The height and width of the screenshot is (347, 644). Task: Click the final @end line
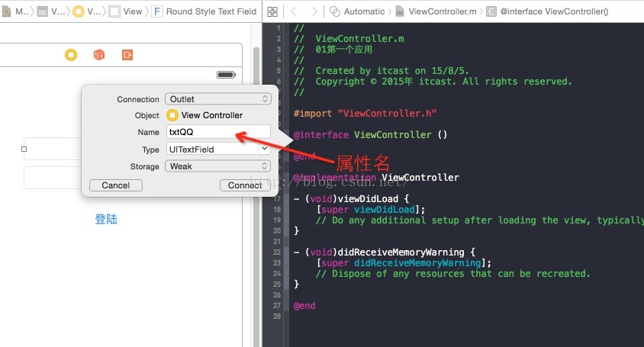[x=304, y=306]
